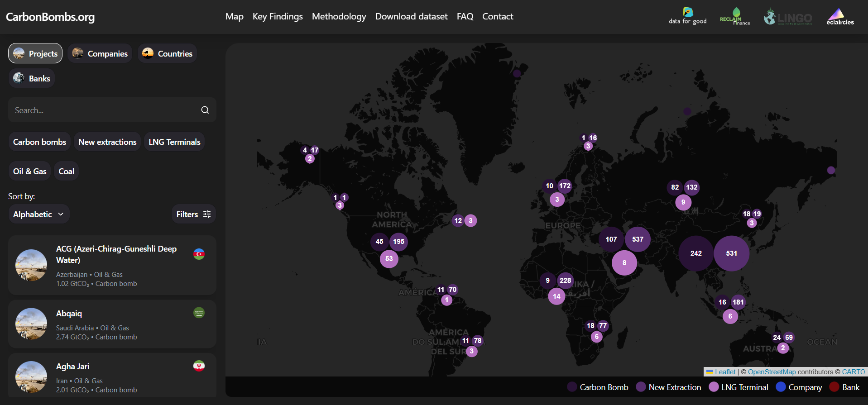Click the 531 cluster marker on the map

tap(731, 253)
